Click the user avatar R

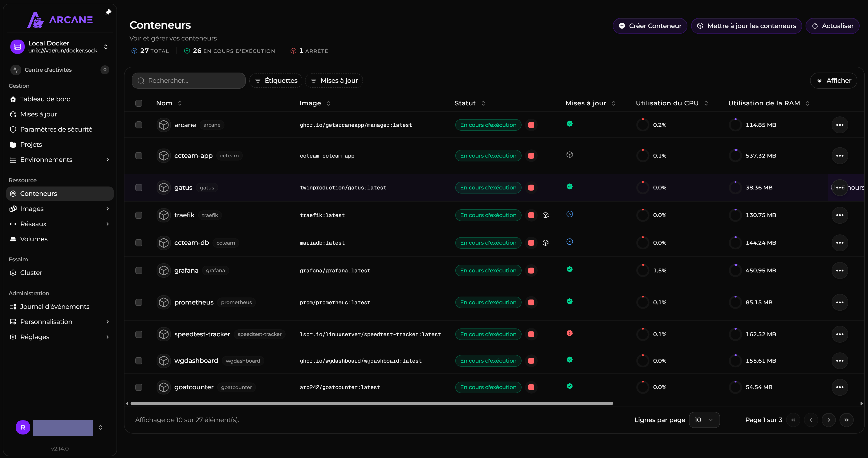click(23, 427)
